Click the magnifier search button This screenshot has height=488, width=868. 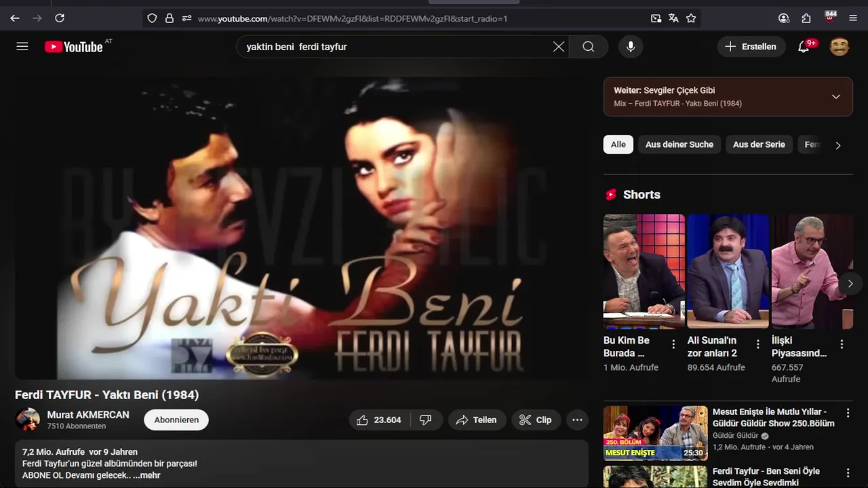coord(589,47)
